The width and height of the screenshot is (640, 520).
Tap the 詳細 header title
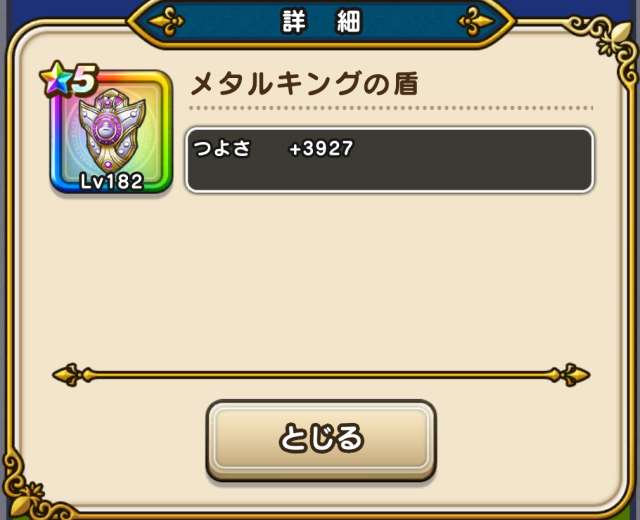pyautogui.click(x=321, y=21)
